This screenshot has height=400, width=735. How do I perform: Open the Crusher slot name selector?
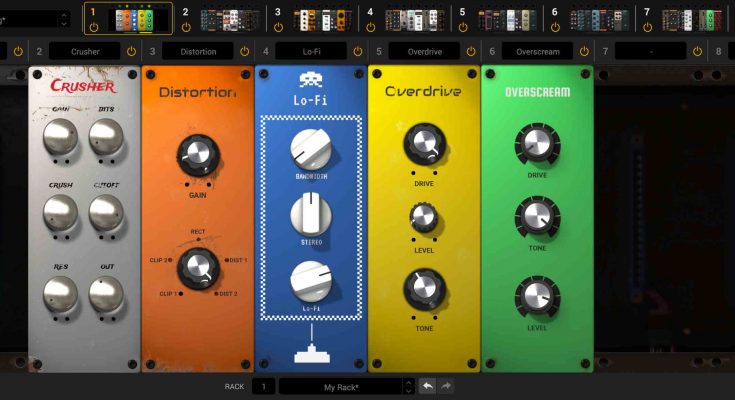point(85,51)
